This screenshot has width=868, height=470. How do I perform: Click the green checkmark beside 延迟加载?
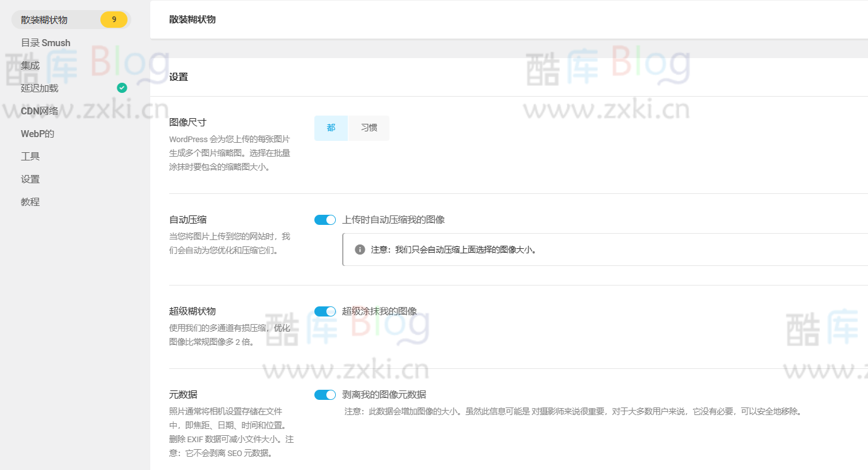tap(122, 88)
